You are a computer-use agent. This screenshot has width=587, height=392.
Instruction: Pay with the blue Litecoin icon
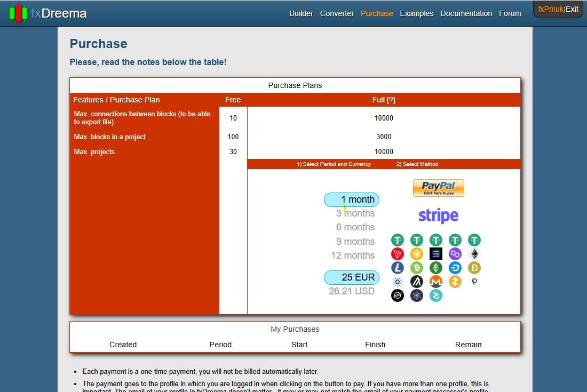pos(398,268)
